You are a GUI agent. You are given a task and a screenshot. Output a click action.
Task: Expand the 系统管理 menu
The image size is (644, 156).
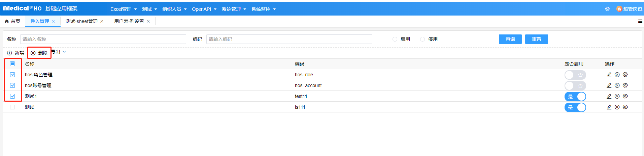pos(234,9)
